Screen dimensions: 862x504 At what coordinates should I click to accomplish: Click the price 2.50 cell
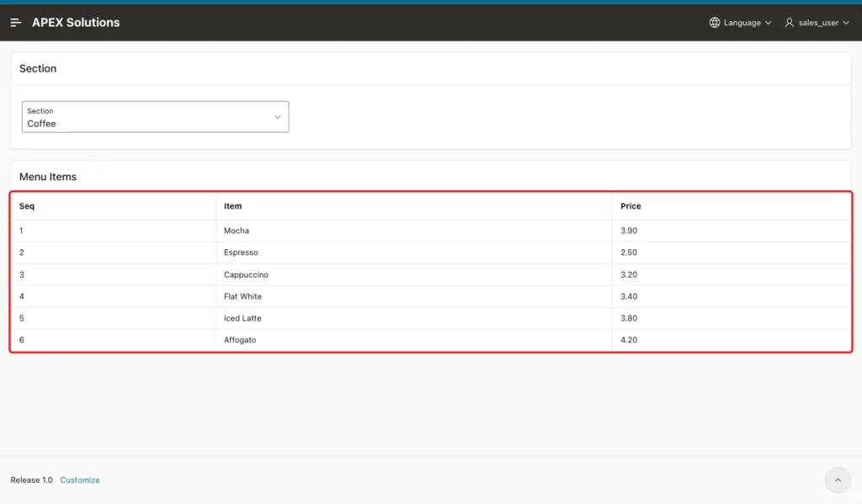pos(732,252)
